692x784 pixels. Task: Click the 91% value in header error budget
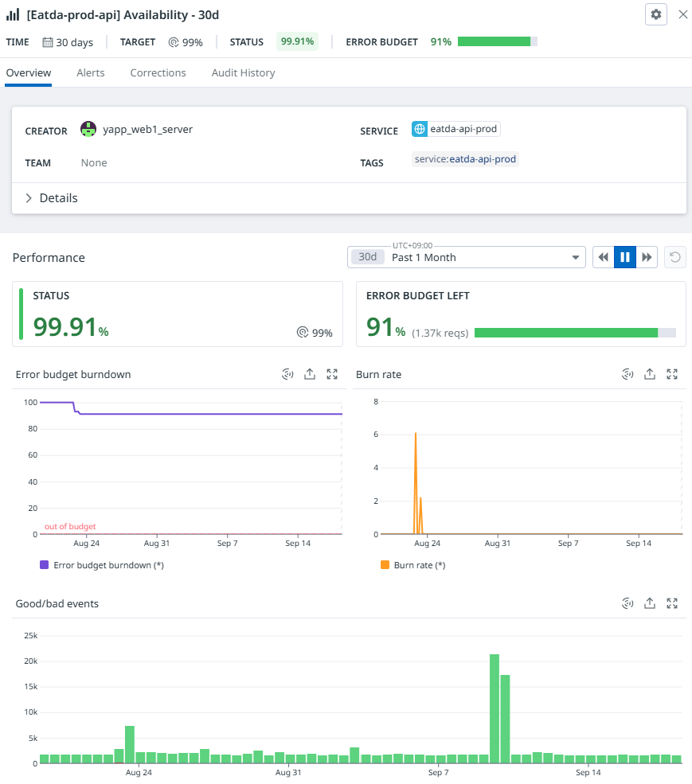441,42
